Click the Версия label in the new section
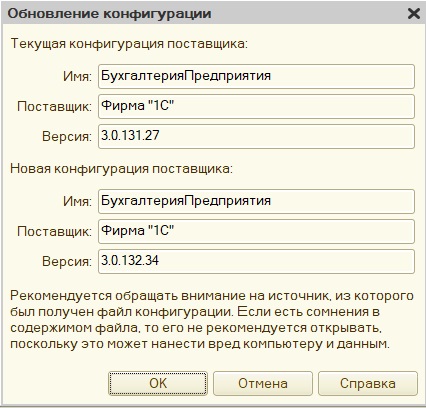This screenshot has width=426, height=408. [x=67, y=262]
